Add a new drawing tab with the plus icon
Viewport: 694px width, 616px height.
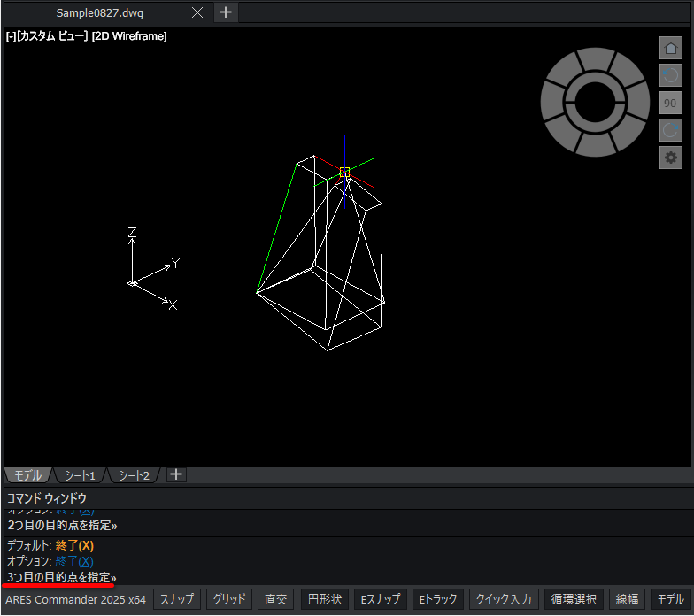coord(226,12)
